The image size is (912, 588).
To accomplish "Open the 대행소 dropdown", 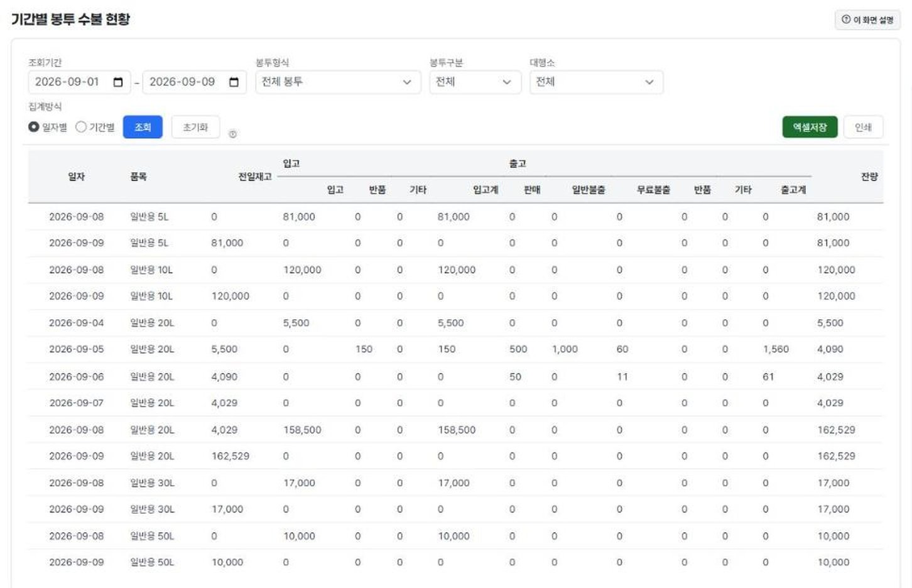I will 596,82.
